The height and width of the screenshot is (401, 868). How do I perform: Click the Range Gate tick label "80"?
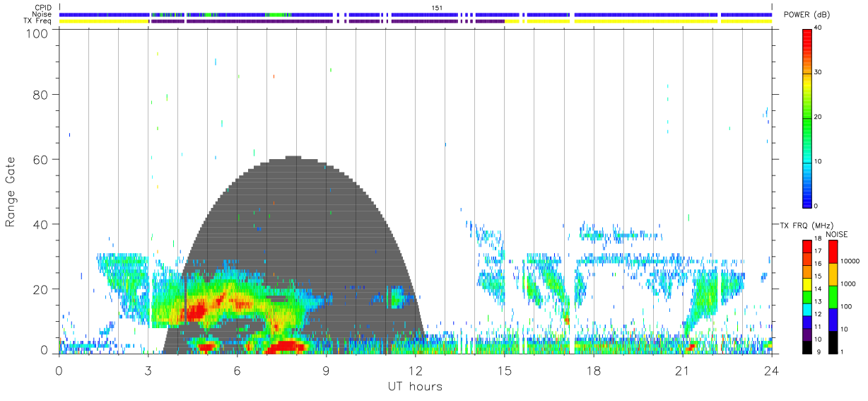40,94
